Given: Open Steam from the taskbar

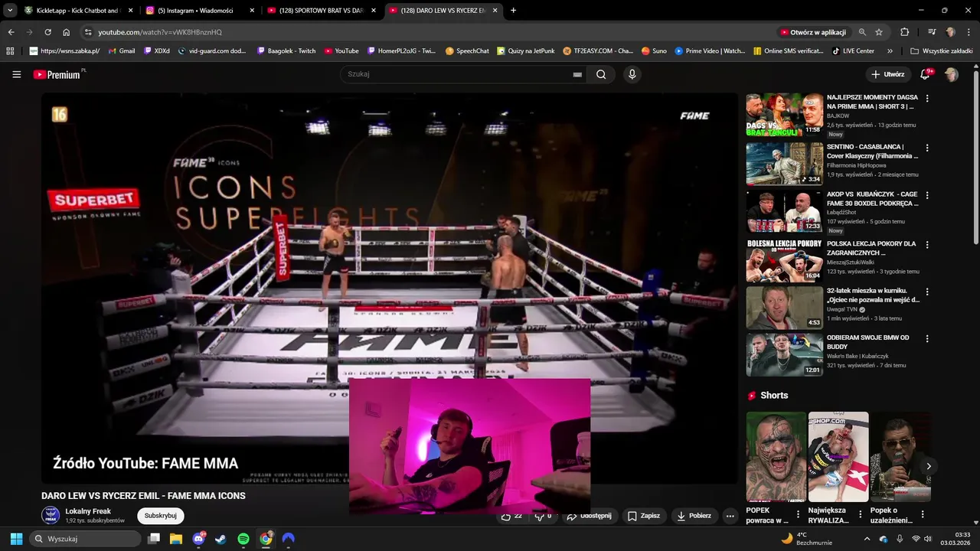Looking at the screenshot, I should [x=221, y=539].
